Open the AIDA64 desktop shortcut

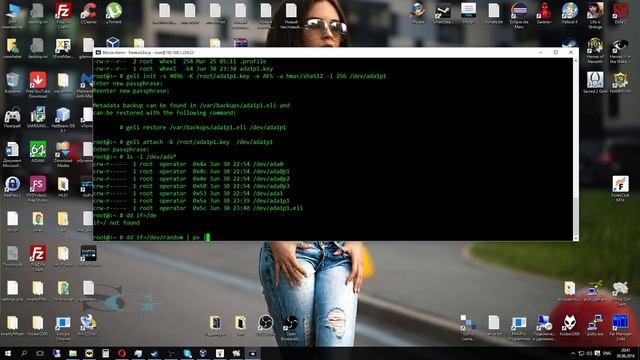[38, 152]
